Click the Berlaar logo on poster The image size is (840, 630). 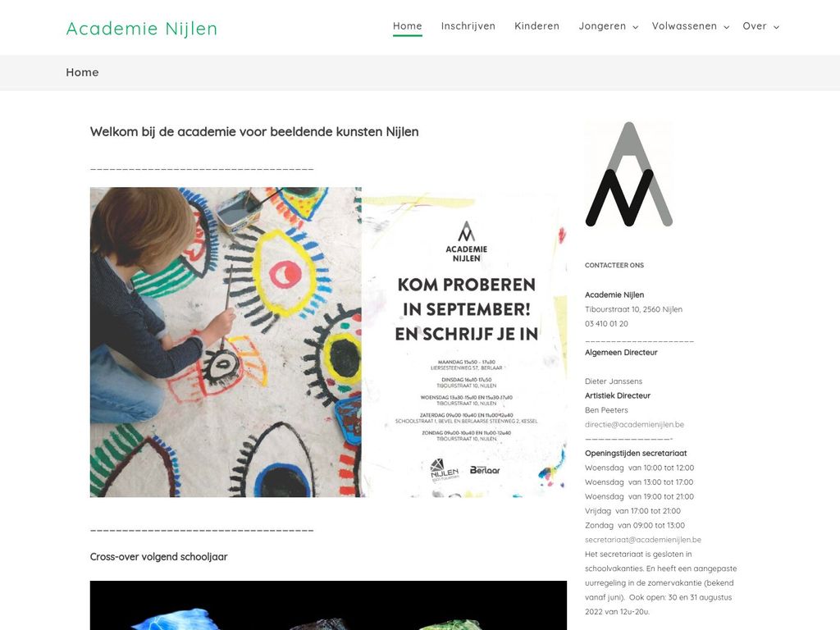click(485, 470)
